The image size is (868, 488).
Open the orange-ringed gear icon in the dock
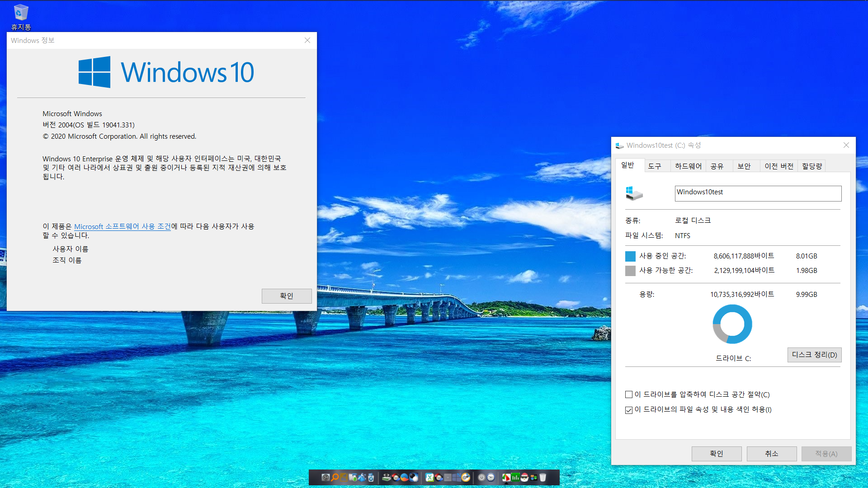(x=466, y=477)
